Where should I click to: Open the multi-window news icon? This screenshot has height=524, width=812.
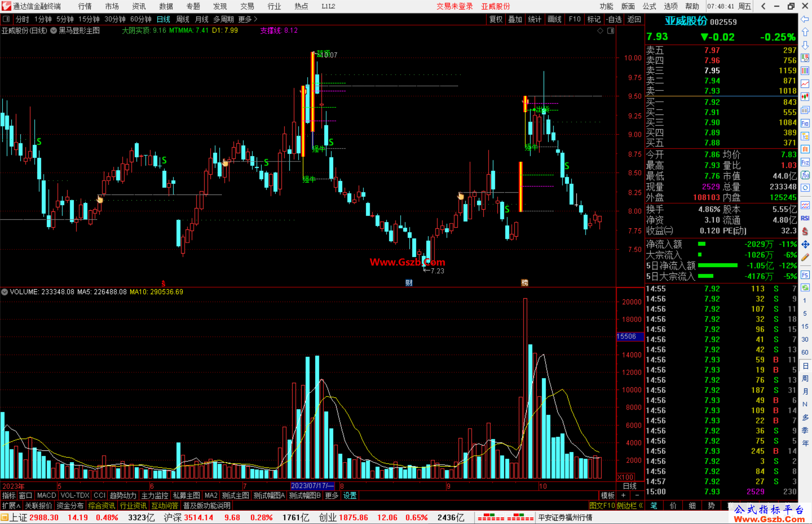point(805,110)
